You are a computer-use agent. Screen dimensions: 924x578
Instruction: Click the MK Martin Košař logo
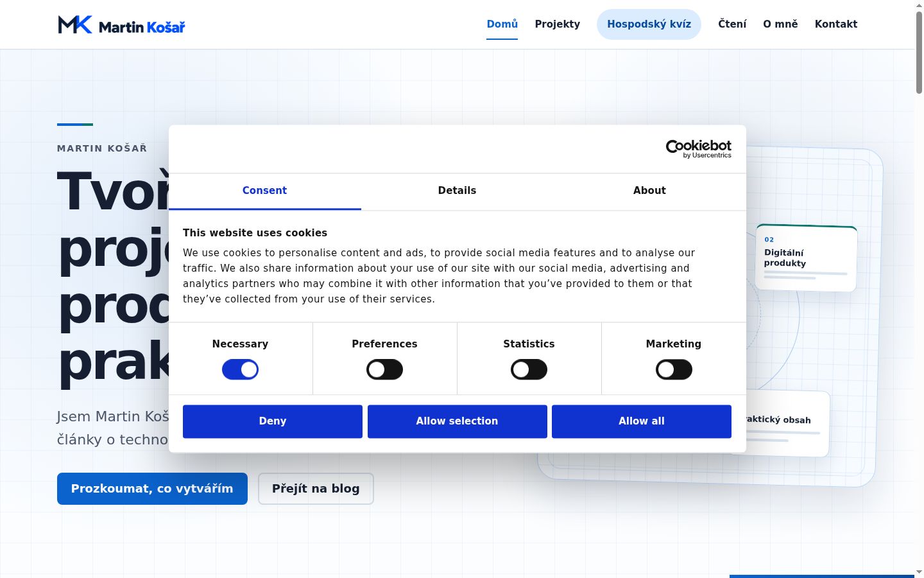coord(121,25)
